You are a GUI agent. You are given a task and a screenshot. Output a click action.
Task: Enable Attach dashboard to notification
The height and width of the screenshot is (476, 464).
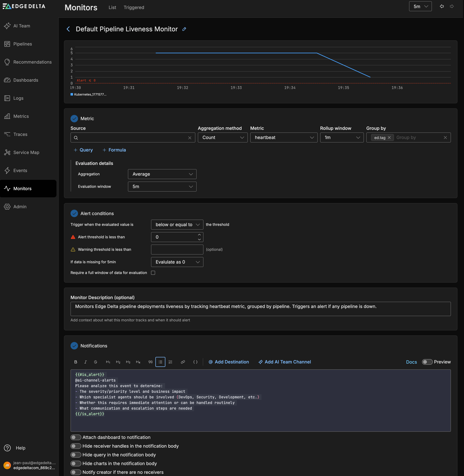(76, 437)
